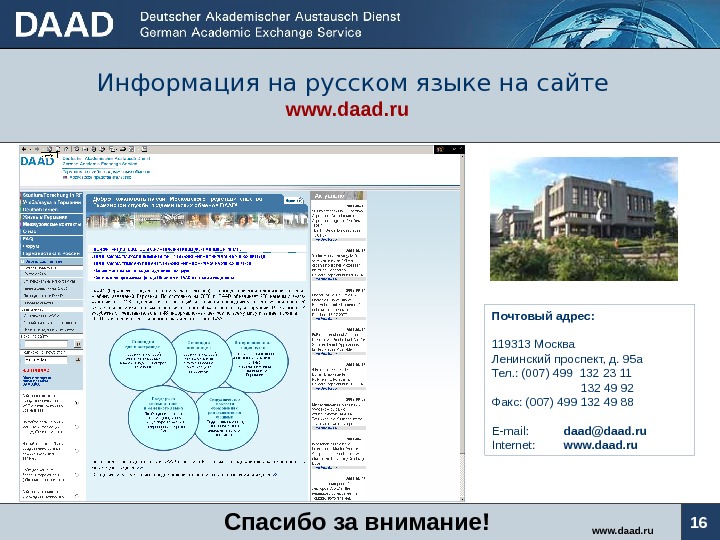Click the site search input field

pyautogui.click(x=46, y=343)
